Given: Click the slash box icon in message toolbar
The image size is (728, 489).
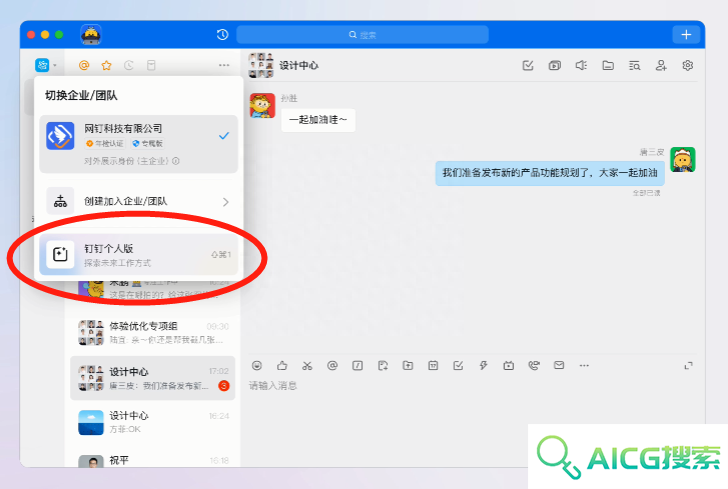Looking at the screenshot, I should pyautogui.click(x=358, y=365).
